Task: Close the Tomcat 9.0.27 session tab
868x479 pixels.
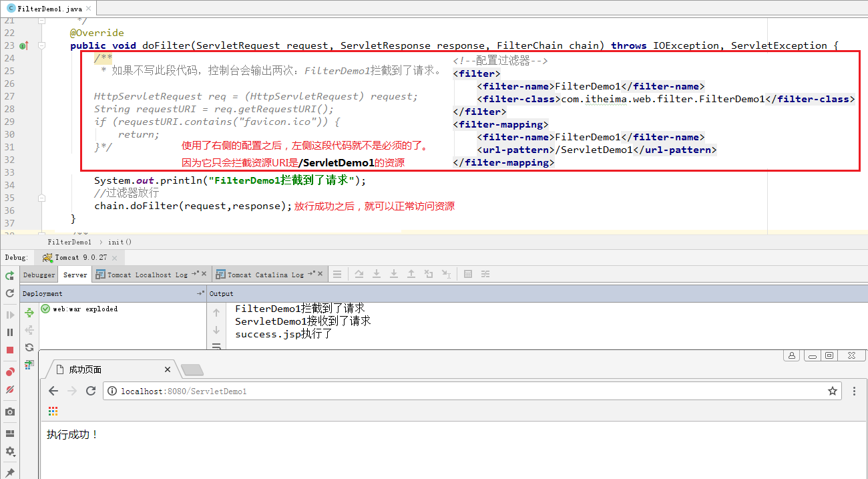Action: pyautogui.click(x=115, y=257)
